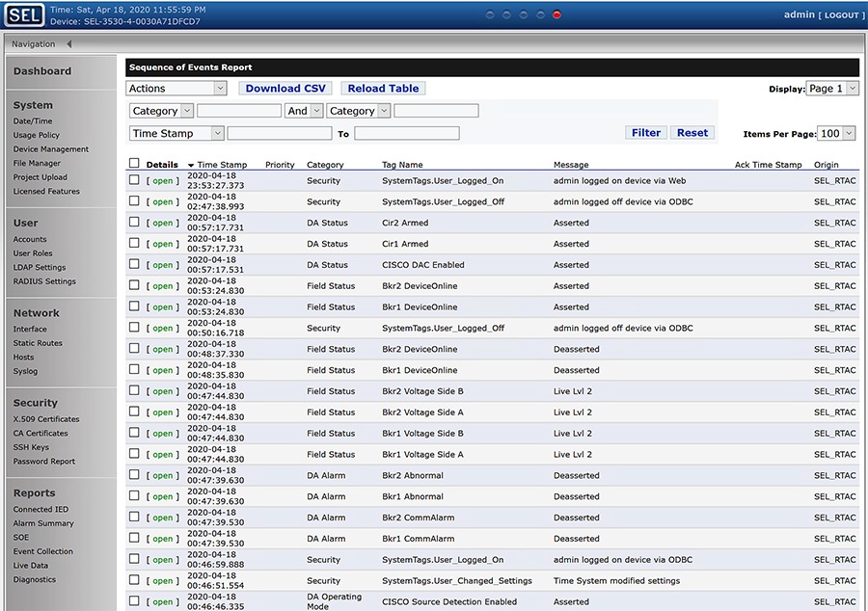Open Connected IED report
Viewport: 868px width, 611px height.
[41, 509]
